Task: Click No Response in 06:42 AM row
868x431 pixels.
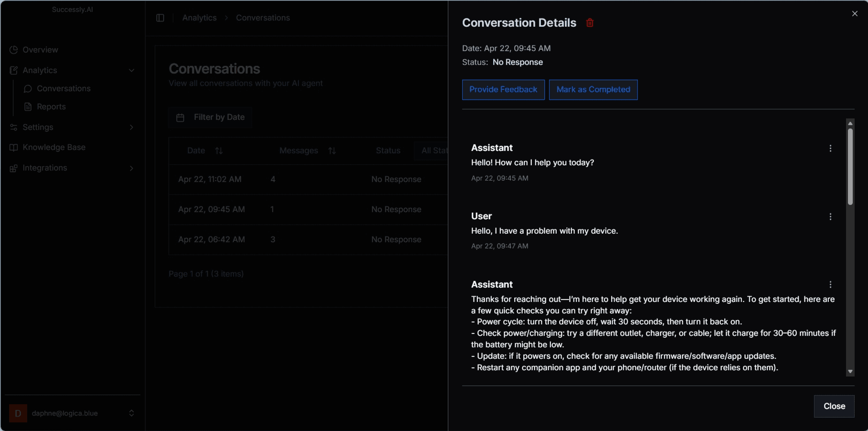Action: [396, 240]
